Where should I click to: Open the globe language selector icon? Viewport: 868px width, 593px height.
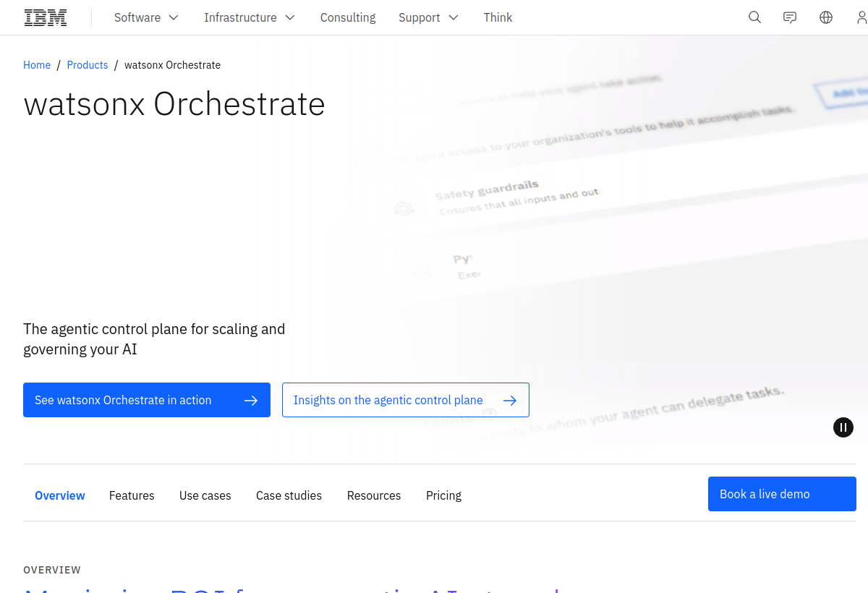(826, 17)
